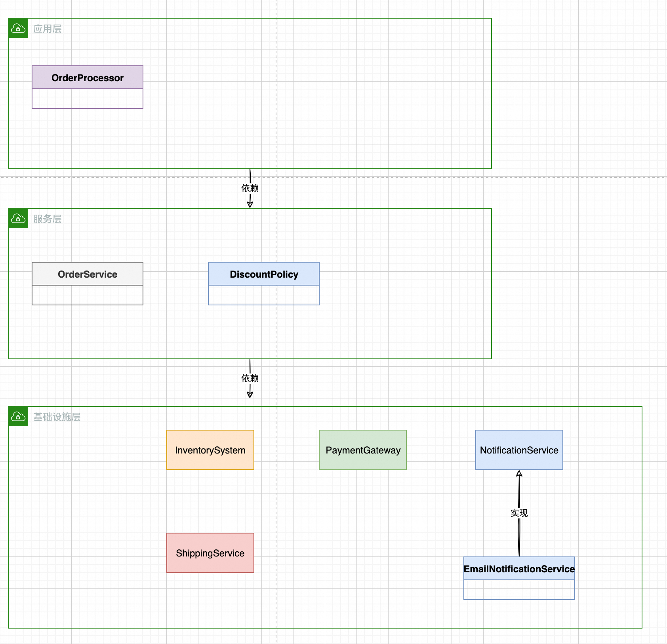Click the cloud icon of 应用层 group

[x=18, y=28]
